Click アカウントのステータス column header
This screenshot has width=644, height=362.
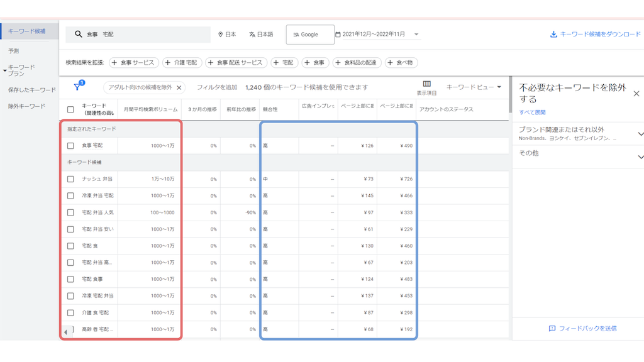click(446, 109)
